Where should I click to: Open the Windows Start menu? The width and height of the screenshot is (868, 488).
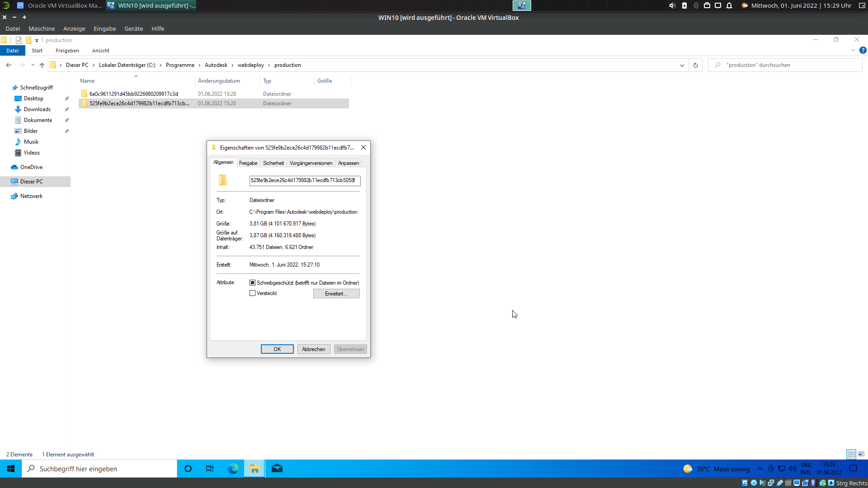click(10, 469)
